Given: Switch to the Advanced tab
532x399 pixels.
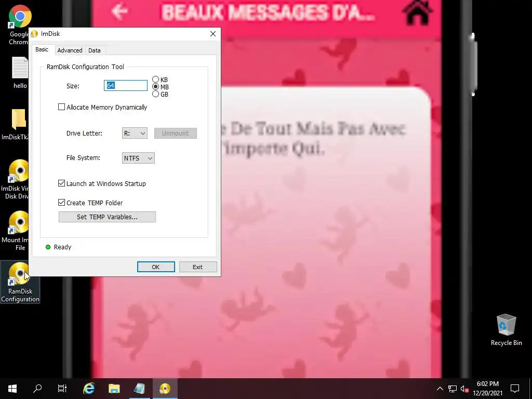Looking at the screenshot, I should tap(70, 50).
